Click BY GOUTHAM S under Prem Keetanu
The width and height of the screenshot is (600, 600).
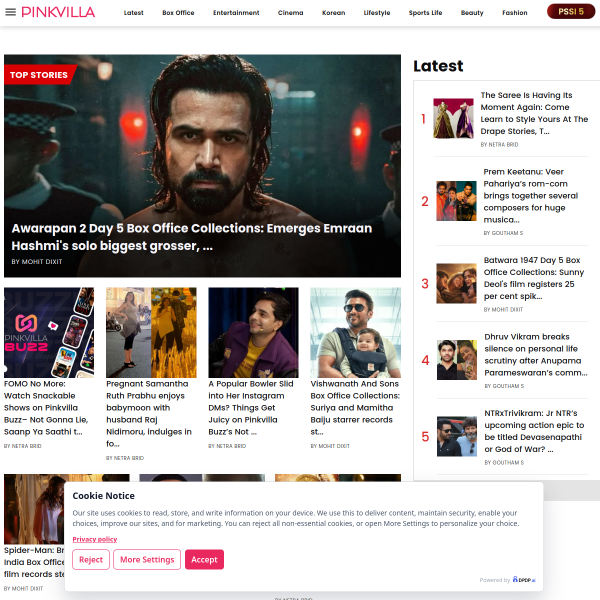pyautogui.click(x=503, y=233)
